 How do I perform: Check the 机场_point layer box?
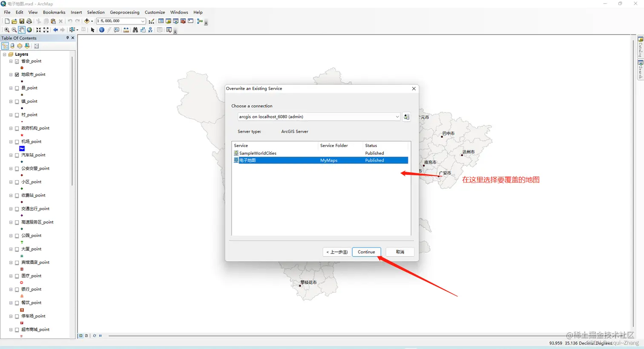pos(17,142)
